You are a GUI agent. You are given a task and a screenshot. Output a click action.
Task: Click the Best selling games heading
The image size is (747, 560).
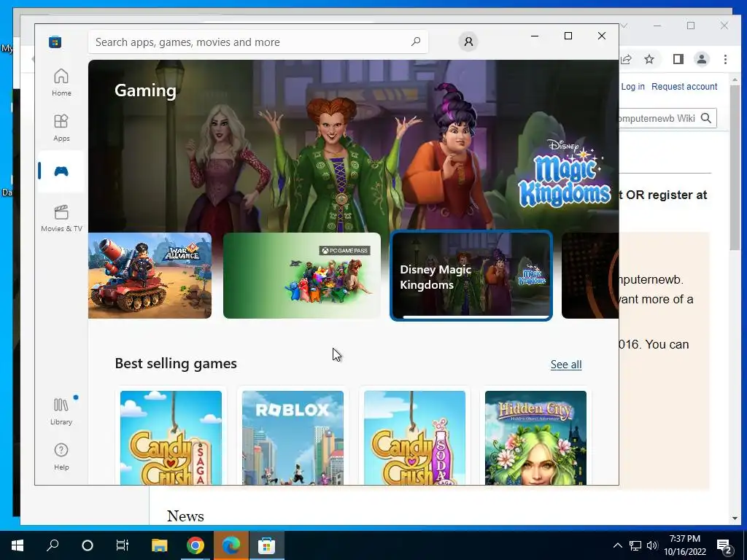point(176,363)
